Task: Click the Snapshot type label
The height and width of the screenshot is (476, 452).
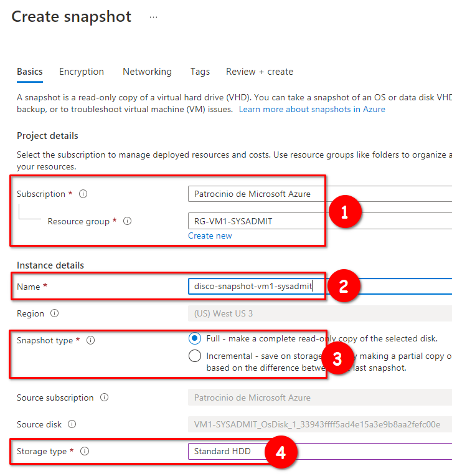Action: coord(45,341)
